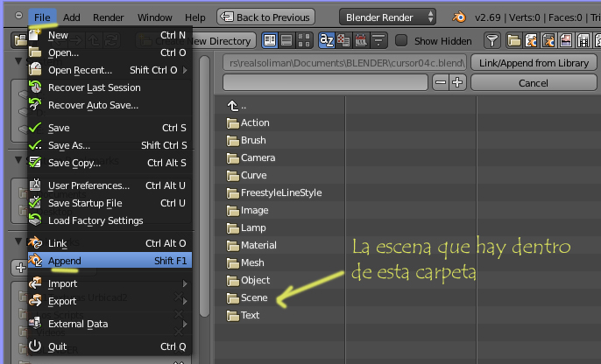The height and width of the screenshot is (364, 601).
Task: Open the Object folder
Action: pyautogui.click(x=248, y=280)
